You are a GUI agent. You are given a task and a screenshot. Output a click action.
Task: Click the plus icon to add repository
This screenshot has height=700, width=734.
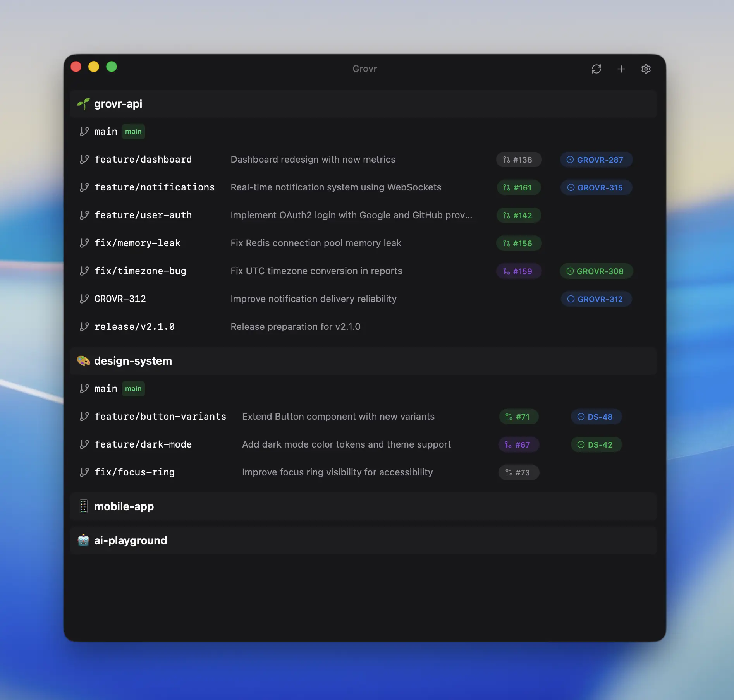point(621,69)
